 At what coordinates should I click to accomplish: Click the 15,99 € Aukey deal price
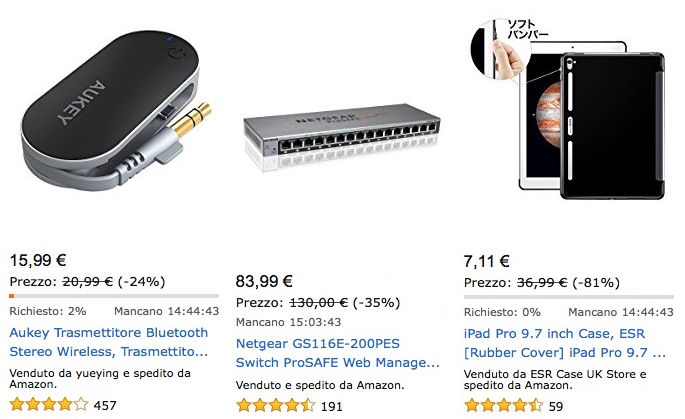(x=38, y=260)
